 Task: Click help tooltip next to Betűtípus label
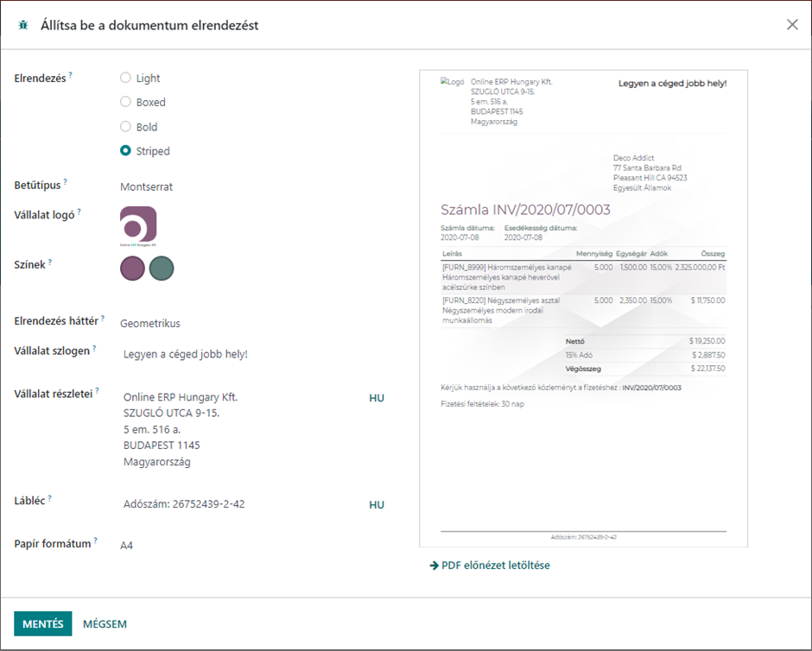coord(65,182)
